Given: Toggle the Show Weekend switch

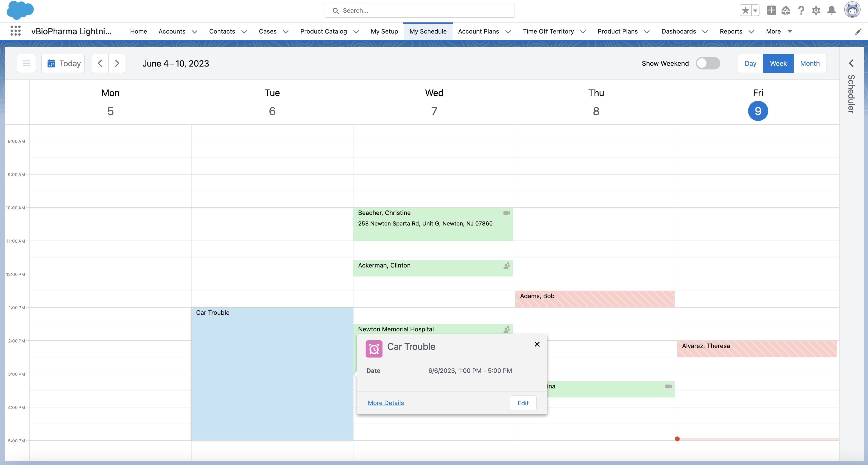Looking at the screenshot, I should pyautogui.click(x=708, y=63).
